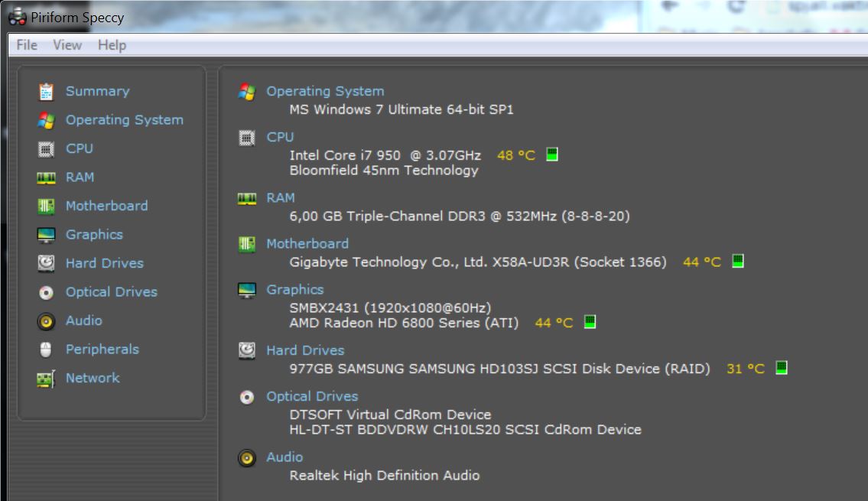Click the Motherboard icon in sidebar

[46, 207]
